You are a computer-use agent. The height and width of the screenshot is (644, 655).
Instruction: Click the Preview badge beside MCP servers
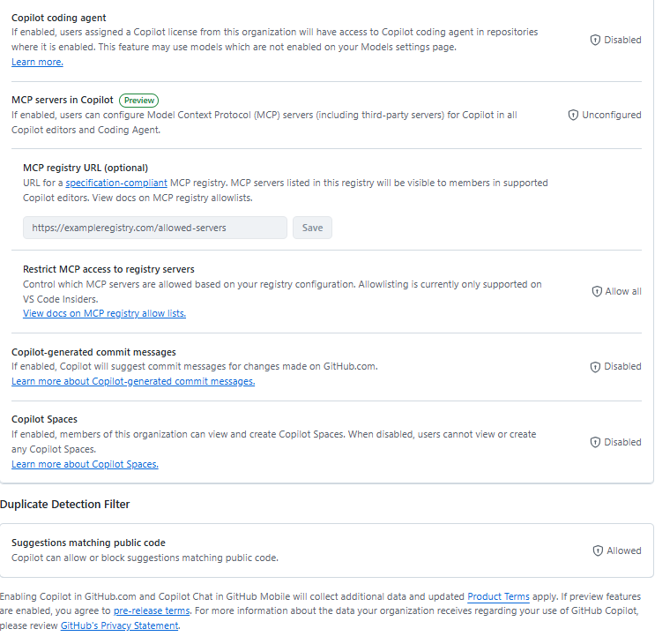pos(139,101)
